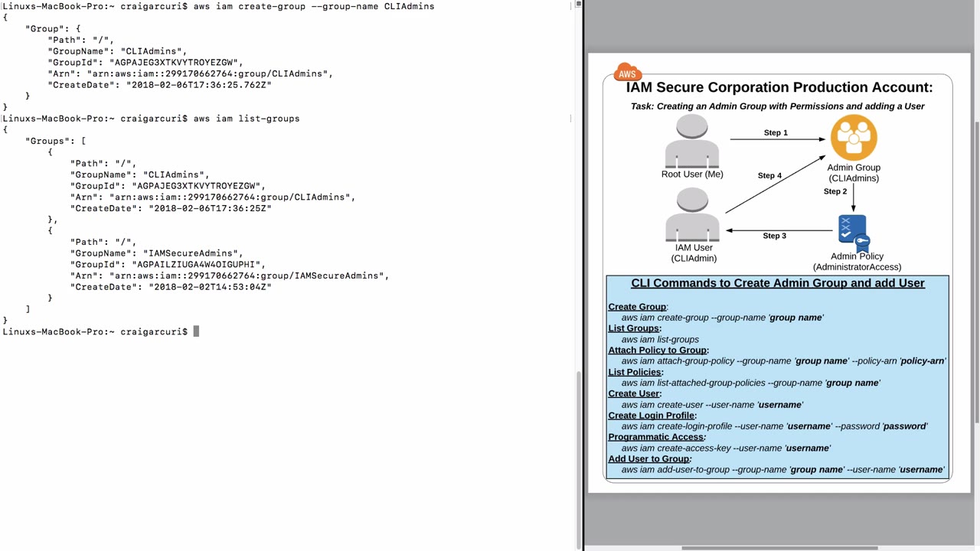Click the orange Admin Group icon
This screenshot has width=980, height=551.
click(x=854, y=138)
